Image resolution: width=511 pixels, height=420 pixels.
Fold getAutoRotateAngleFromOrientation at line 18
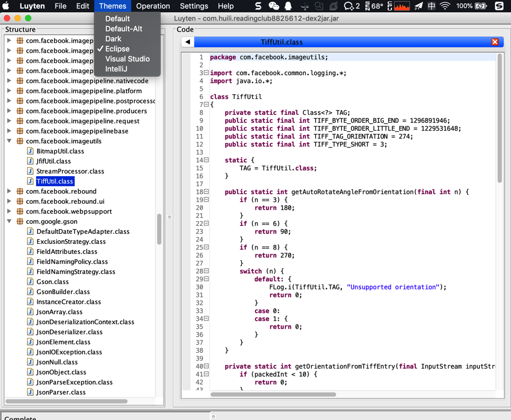[206, 191]
